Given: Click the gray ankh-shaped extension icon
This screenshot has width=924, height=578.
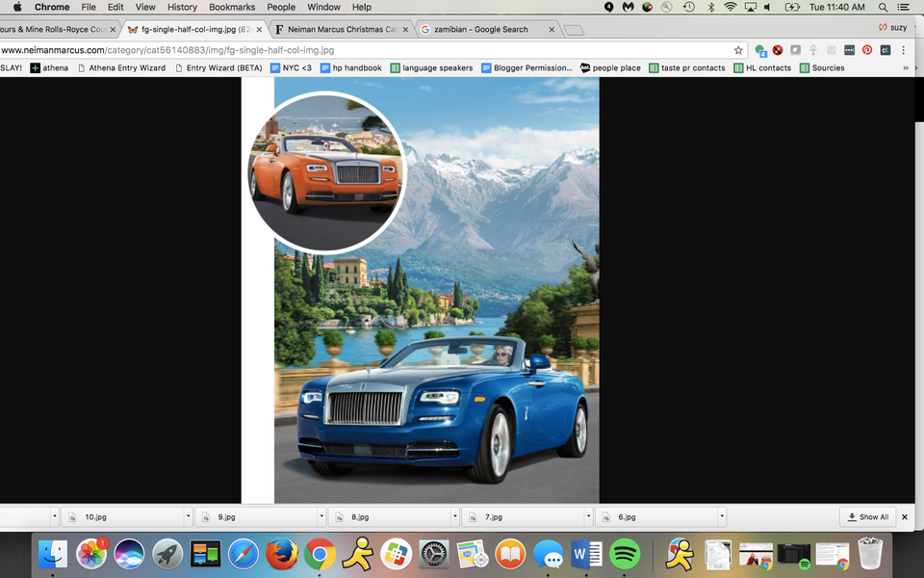Looking at the screenshot, I should click(x=813, y=50).
